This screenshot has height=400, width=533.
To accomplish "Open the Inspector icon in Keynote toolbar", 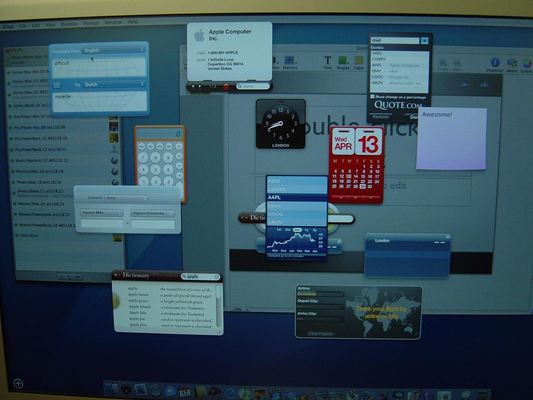I will 495,64.
